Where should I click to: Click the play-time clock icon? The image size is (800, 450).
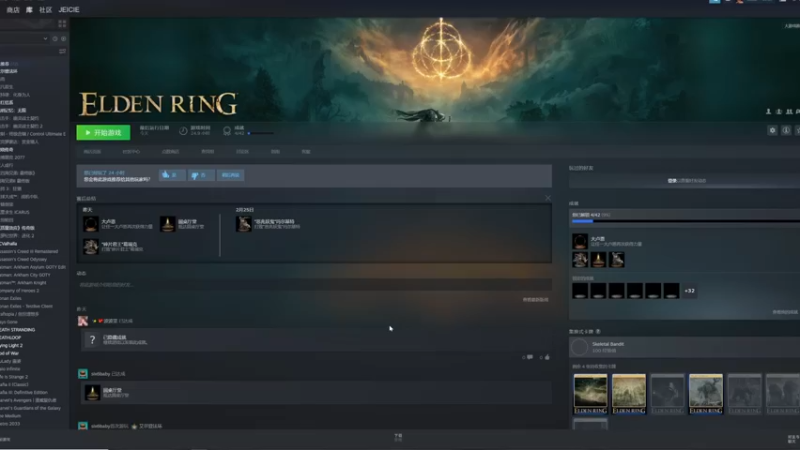point(183,131)
